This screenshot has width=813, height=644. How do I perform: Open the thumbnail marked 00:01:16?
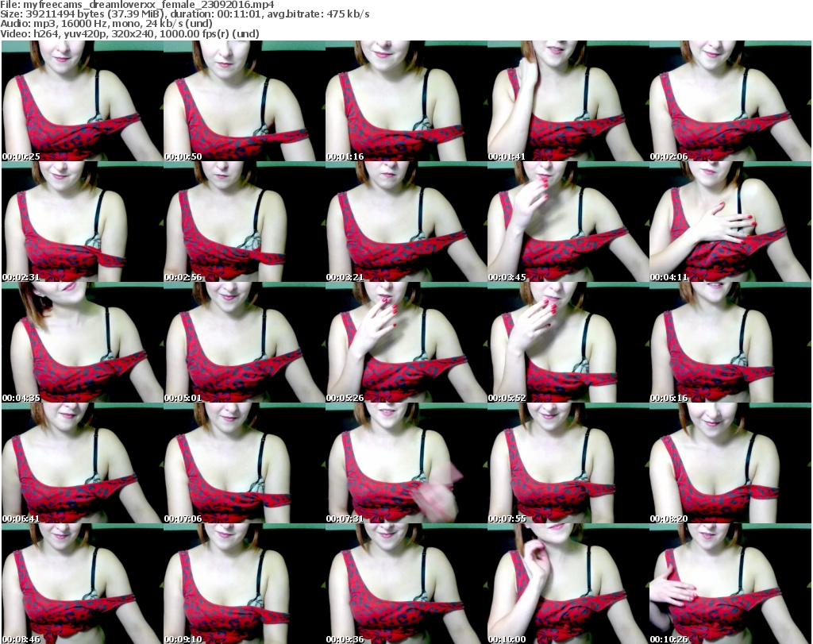[406, 102]
